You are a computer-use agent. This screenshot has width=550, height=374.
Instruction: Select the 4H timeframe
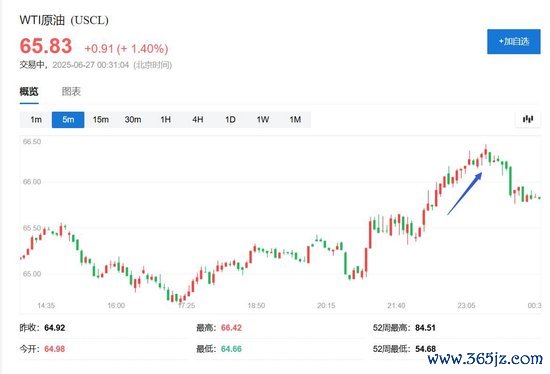pos(198,120)
